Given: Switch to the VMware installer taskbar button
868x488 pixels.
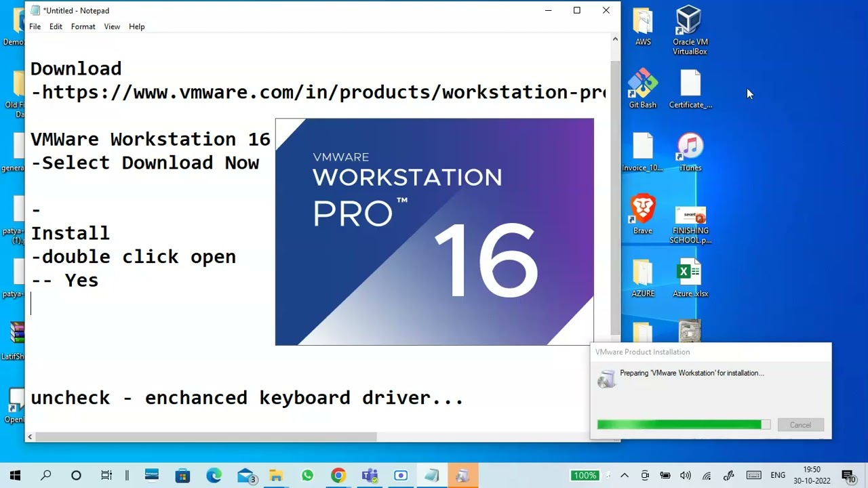Looking at the screenshot, I should point(463,476).
